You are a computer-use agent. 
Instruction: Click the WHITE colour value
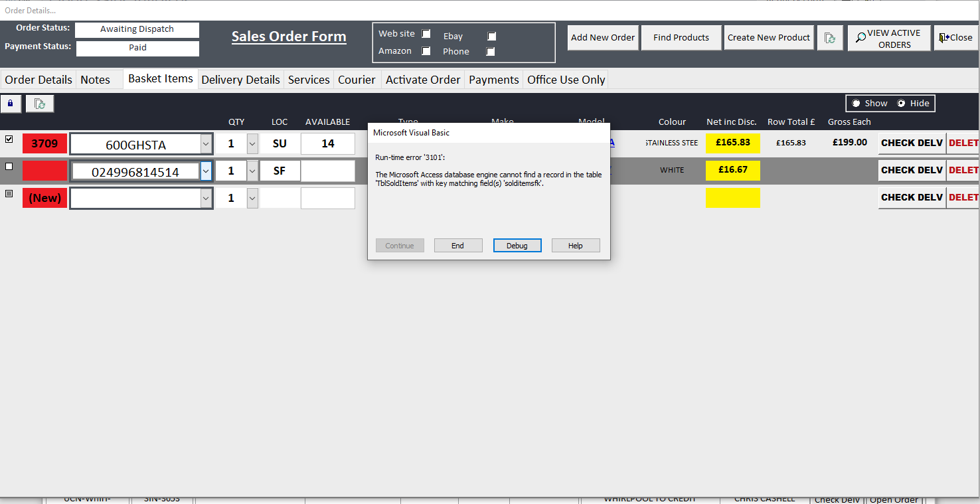pos(672,171)
